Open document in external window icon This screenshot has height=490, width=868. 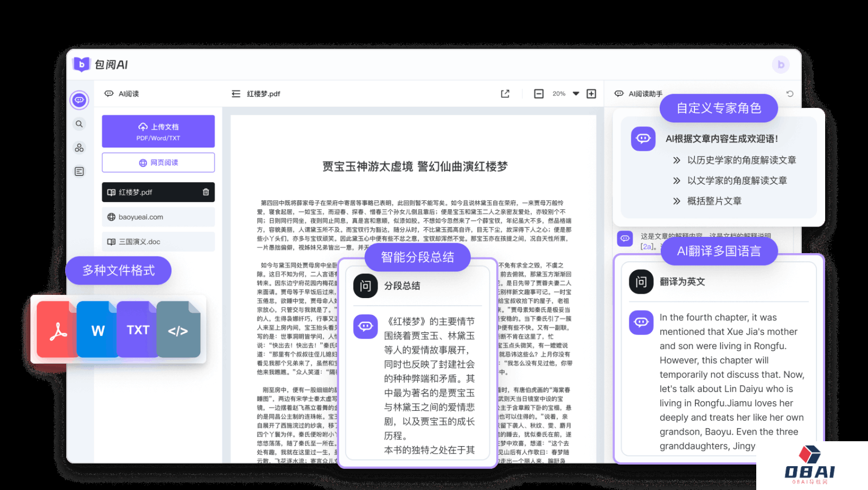(505, 94)
